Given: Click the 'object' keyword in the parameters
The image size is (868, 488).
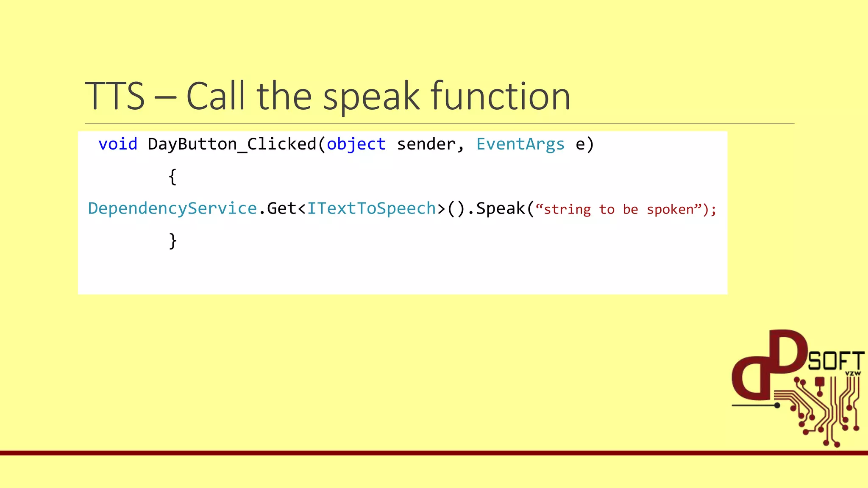Looking at the screenshot, I should [356, 145].
